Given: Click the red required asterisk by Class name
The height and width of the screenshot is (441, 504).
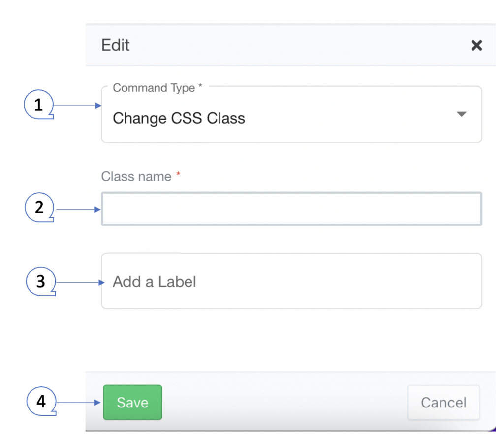Looking at the screenshot, I should (178, 174).
